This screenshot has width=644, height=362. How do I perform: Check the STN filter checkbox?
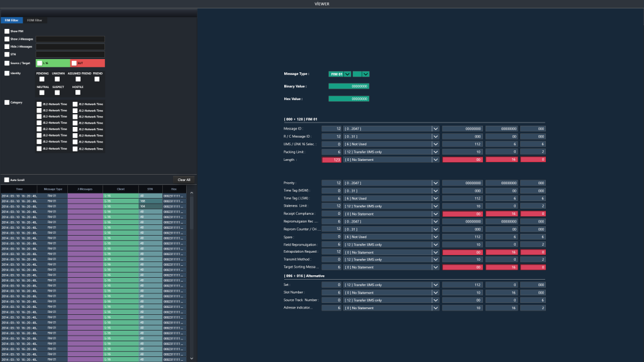[x=6, y=53]
